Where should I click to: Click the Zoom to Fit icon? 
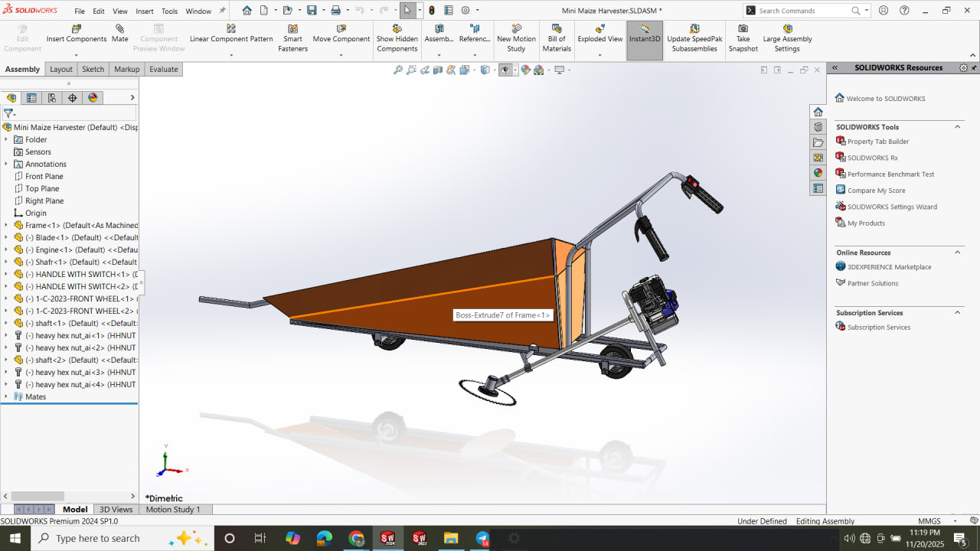pyautogui.click(x=398, y=70)
